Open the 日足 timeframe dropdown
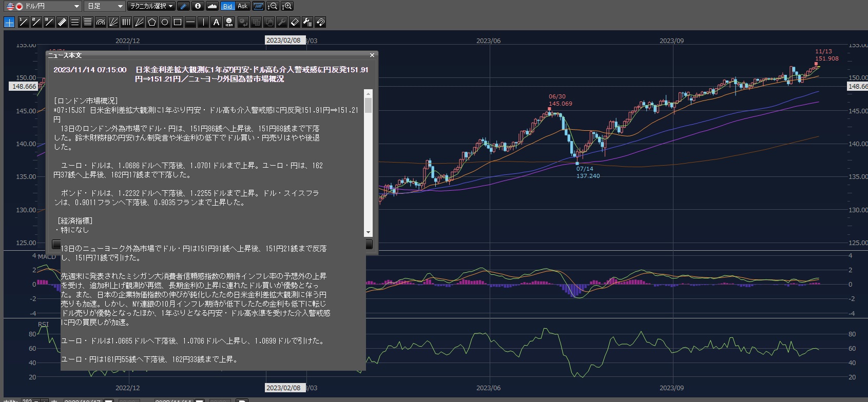 coord(105,6)
